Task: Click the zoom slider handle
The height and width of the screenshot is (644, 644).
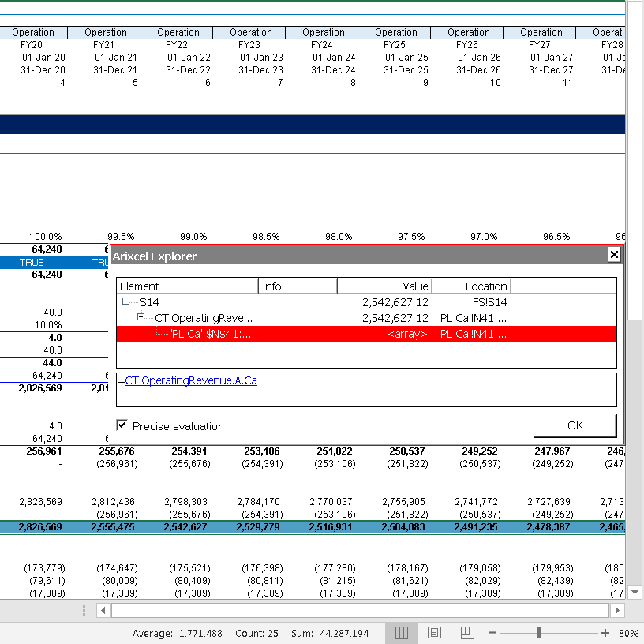Action: 539,633
